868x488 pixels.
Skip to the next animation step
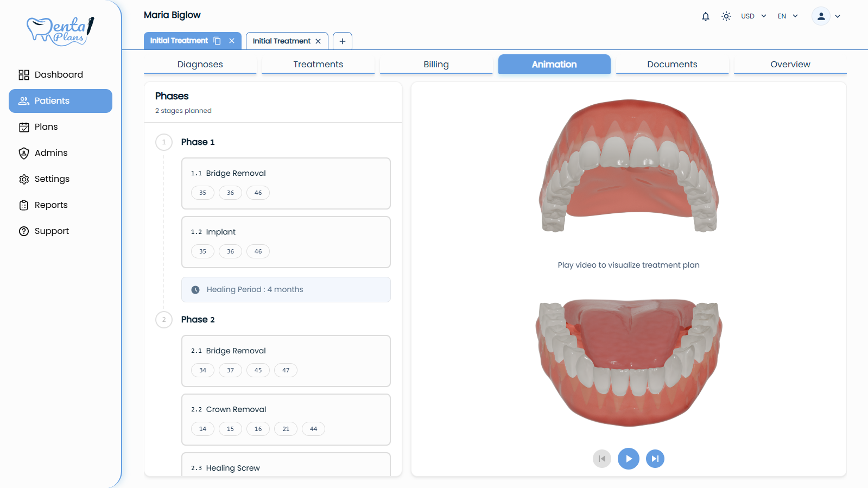[x=655, y=459]
